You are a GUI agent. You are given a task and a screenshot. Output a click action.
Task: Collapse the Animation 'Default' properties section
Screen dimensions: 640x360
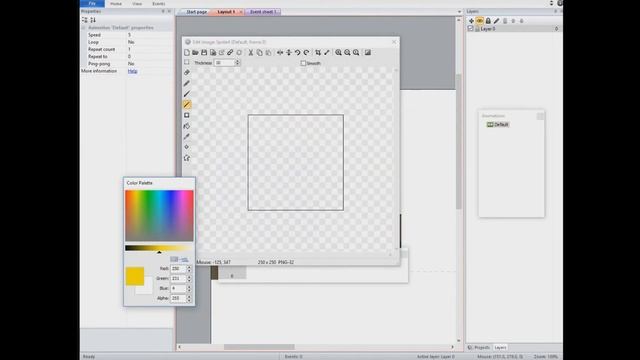tap(84, 28)
